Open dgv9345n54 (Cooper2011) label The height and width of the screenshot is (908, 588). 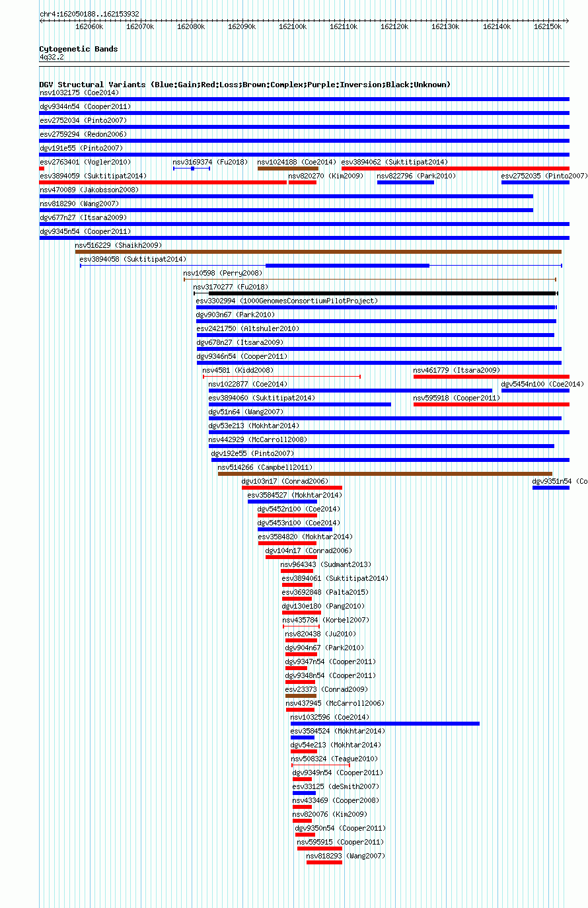[x=85, y=231]
